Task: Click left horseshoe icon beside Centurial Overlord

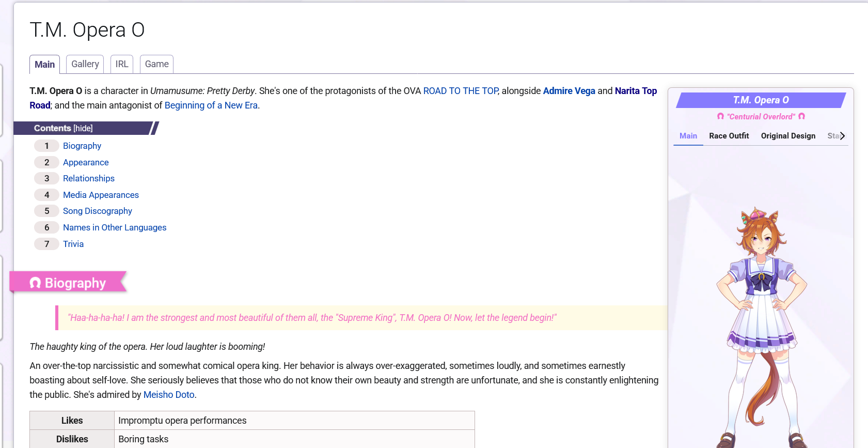Action: [720, 116]
